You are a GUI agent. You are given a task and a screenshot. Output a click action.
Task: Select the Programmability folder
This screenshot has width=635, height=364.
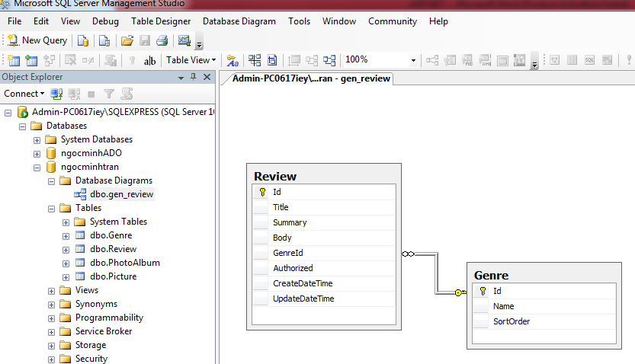(109, 318)
